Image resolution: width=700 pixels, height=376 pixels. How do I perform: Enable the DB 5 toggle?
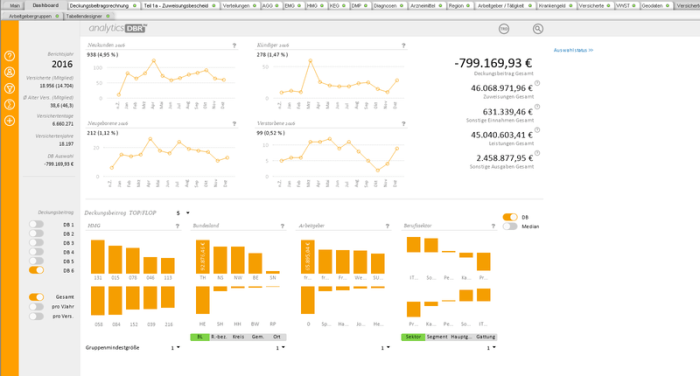37,261
